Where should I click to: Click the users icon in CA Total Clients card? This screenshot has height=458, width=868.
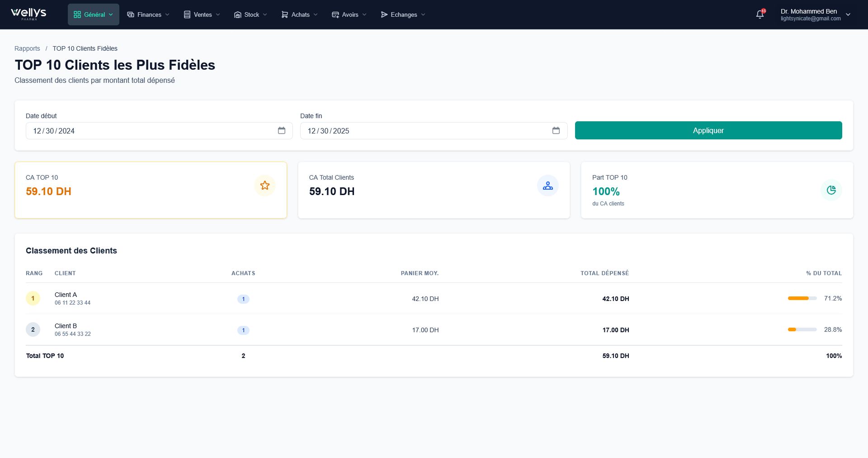(547, 186)
